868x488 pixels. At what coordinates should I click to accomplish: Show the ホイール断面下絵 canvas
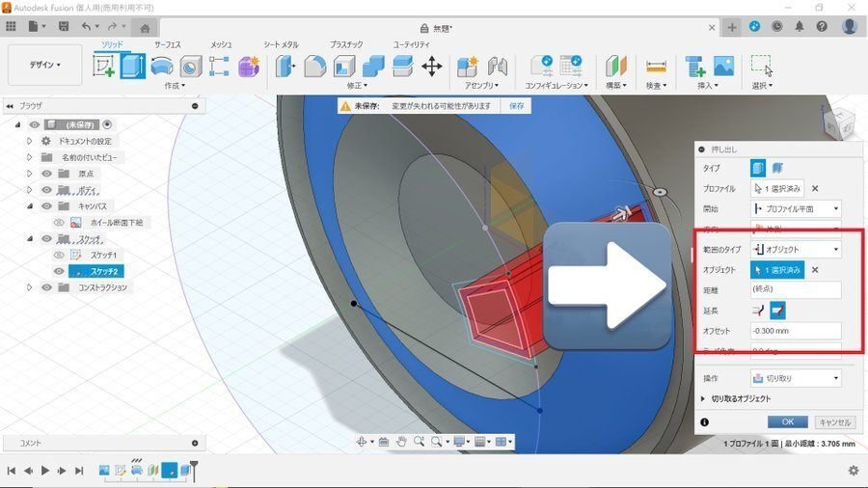(x=59, y=223)
